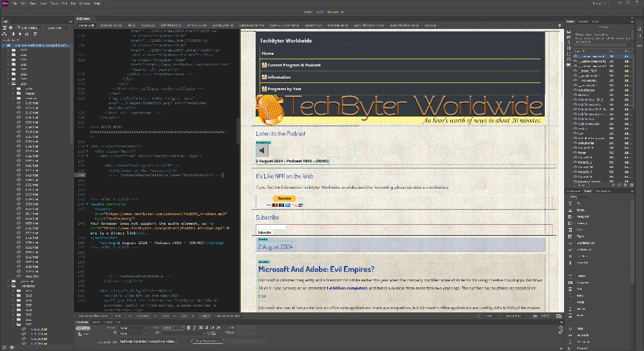
Task: Collapse code fold arrow at line 134
Action: [87, 146]
